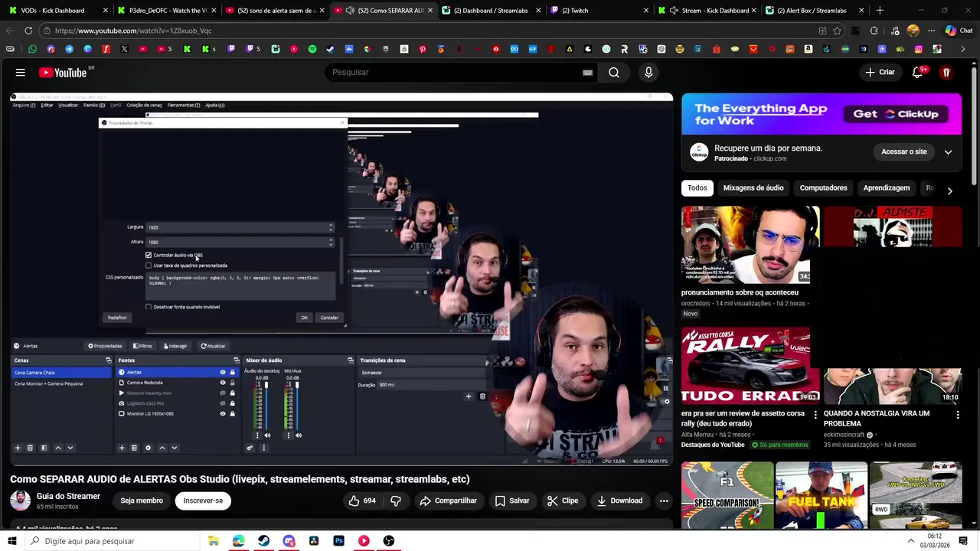Open source properties gear in Fontes panel
Image resolution: width=980 pixels, height=551 pixels.
[148, 448]
